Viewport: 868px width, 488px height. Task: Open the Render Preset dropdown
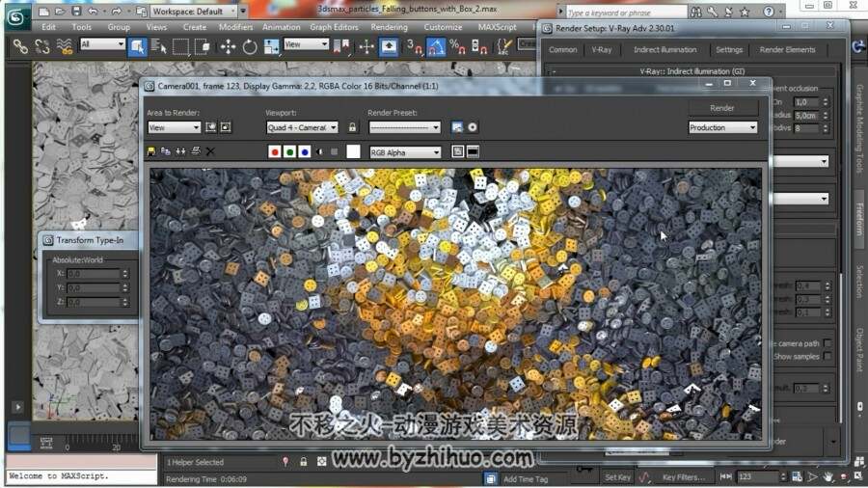click(x=405, y=127)
